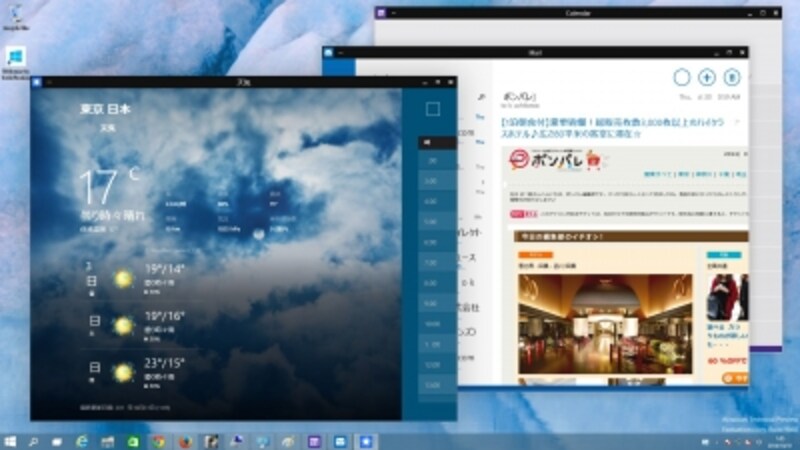Open Welcome to Tech Preview desktop shortcut
The height and width of the screenshot is (450, 800).
click(15, 63)
